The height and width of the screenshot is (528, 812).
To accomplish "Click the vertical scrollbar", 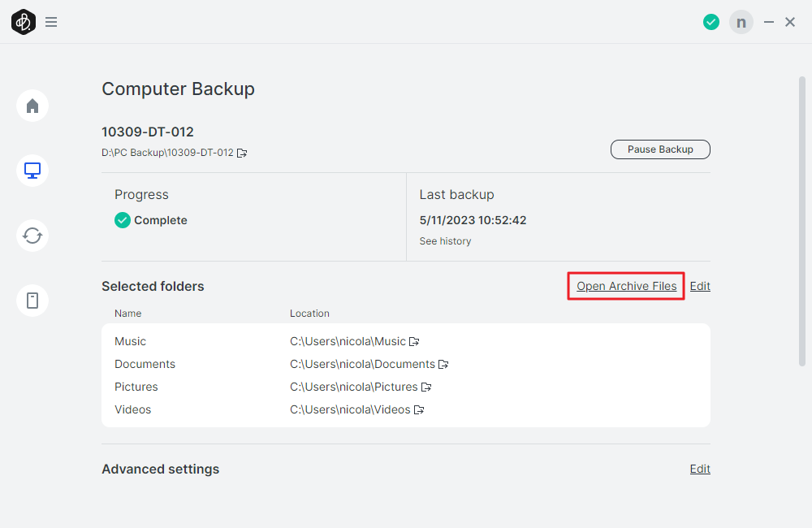I will (x=802, y=219).
